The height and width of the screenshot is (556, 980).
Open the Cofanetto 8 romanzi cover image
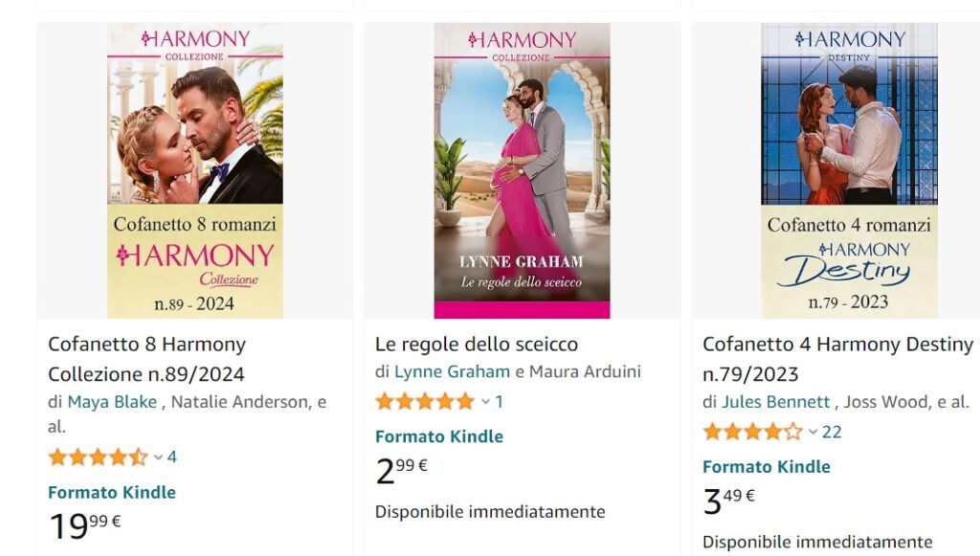195,170
